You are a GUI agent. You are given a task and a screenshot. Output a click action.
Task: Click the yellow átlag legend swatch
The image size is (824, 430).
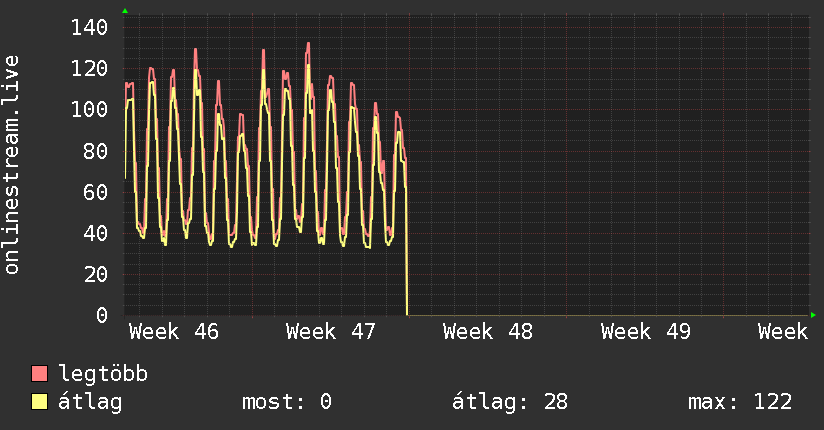(x=39, y=401)
